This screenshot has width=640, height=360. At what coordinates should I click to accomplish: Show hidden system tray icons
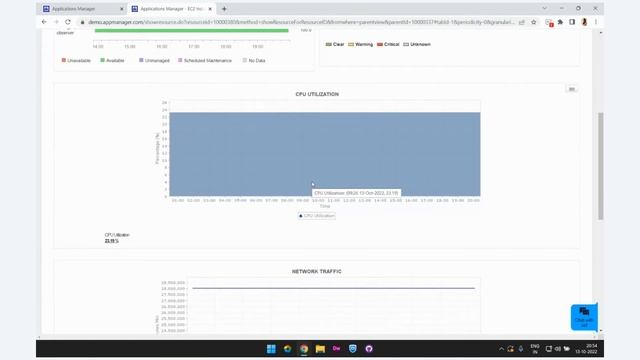[x=501, y=349]
